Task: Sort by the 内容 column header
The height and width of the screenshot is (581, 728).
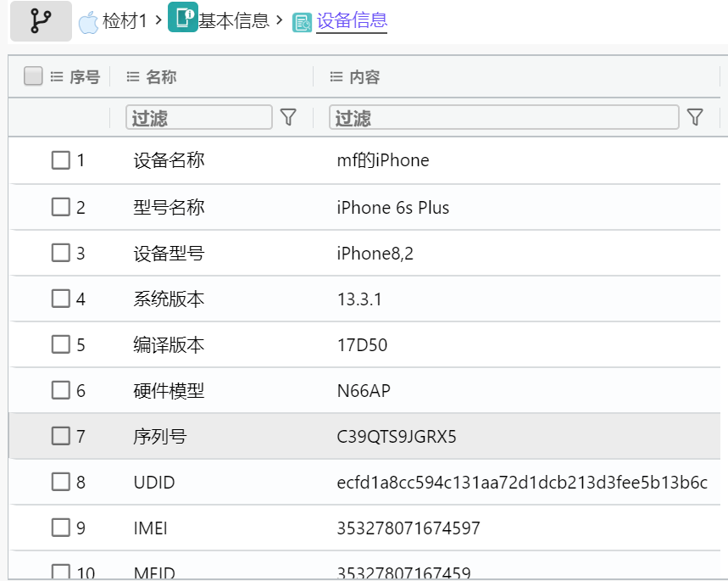Action: (x=364, y=76)
